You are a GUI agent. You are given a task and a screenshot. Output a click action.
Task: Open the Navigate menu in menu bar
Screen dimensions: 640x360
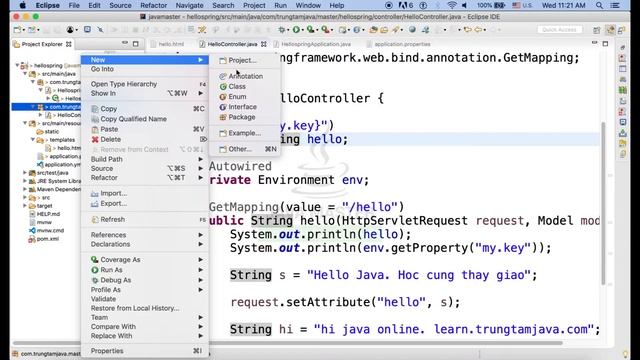(x=189, y=5)
